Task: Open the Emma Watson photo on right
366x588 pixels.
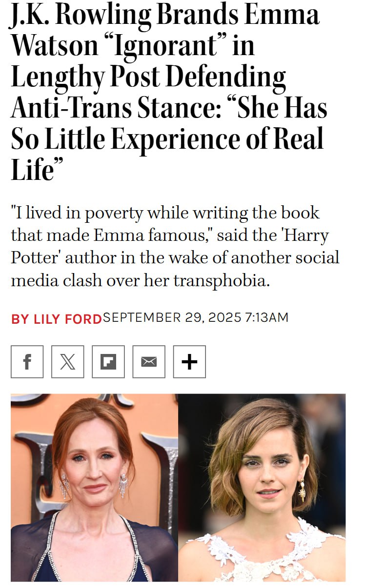Action: pos(262,488)
